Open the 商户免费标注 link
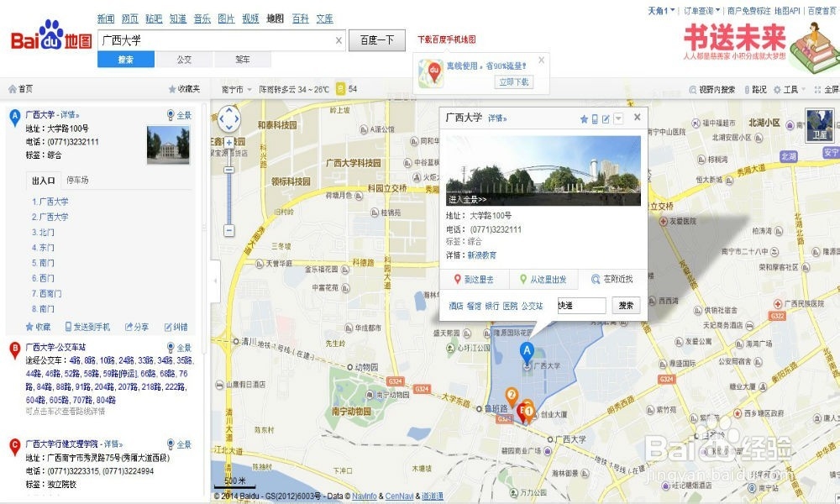This screenshot has width=840, height=504. tap(749, 11)
